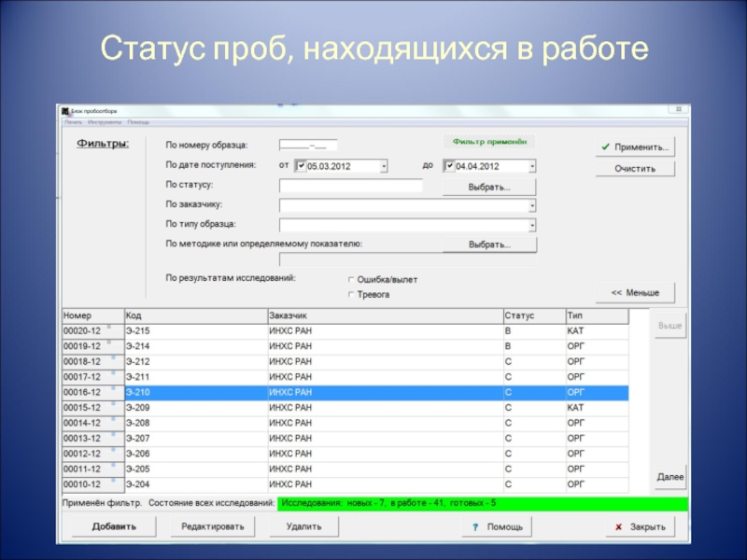Click code cell Э-206
Screen dimensions: 747x560
click(196, 454)
